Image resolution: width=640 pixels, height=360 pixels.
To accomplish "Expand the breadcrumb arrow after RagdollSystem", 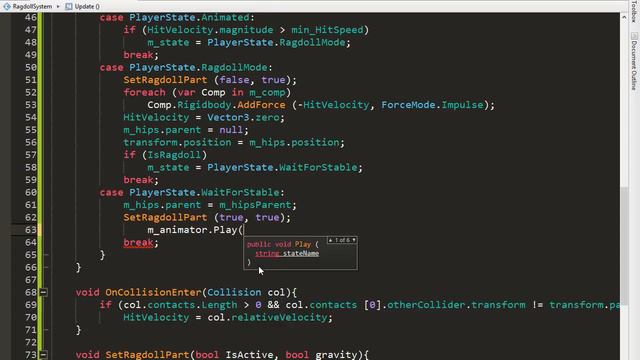I will (58, 7).
